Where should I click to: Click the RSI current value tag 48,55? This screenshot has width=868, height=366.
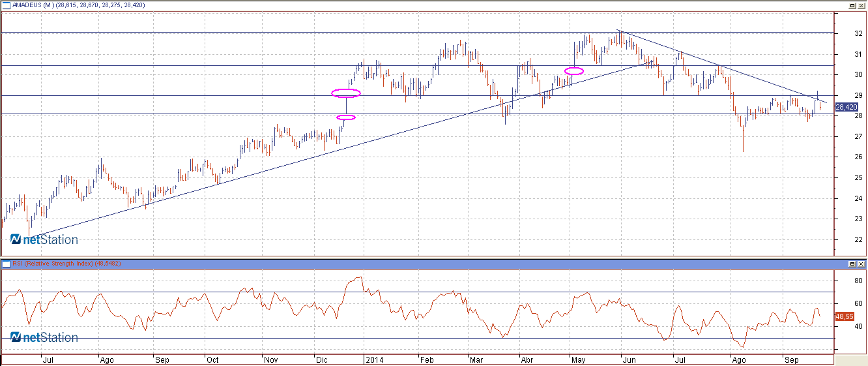pos(844,316)
